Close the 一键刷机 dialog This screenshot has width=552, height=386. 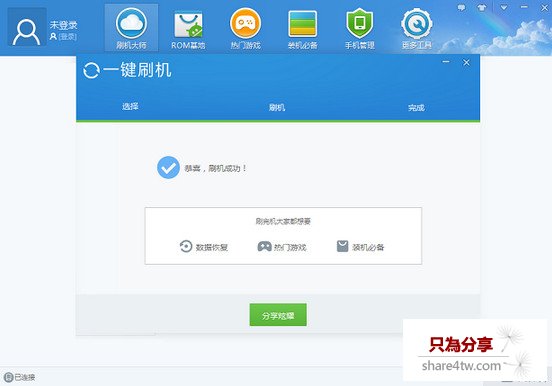[x=466, y=62]
